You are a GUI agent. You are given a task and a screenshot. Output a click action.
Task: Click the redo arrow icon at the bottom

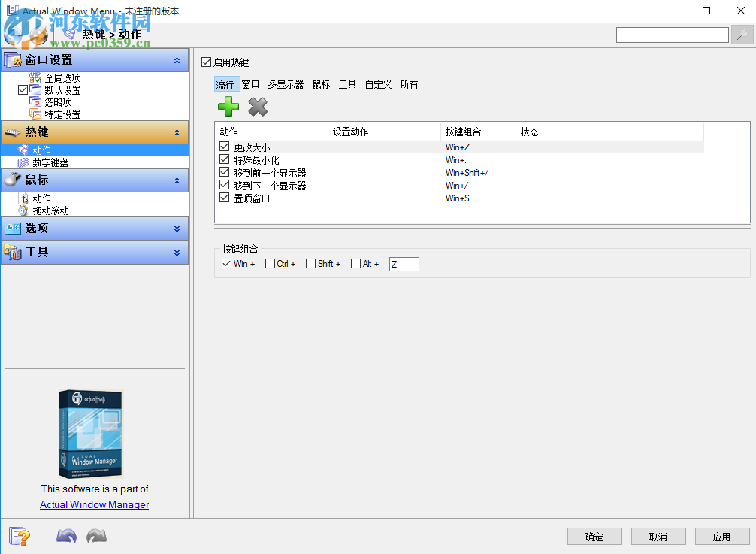[95, 536]
